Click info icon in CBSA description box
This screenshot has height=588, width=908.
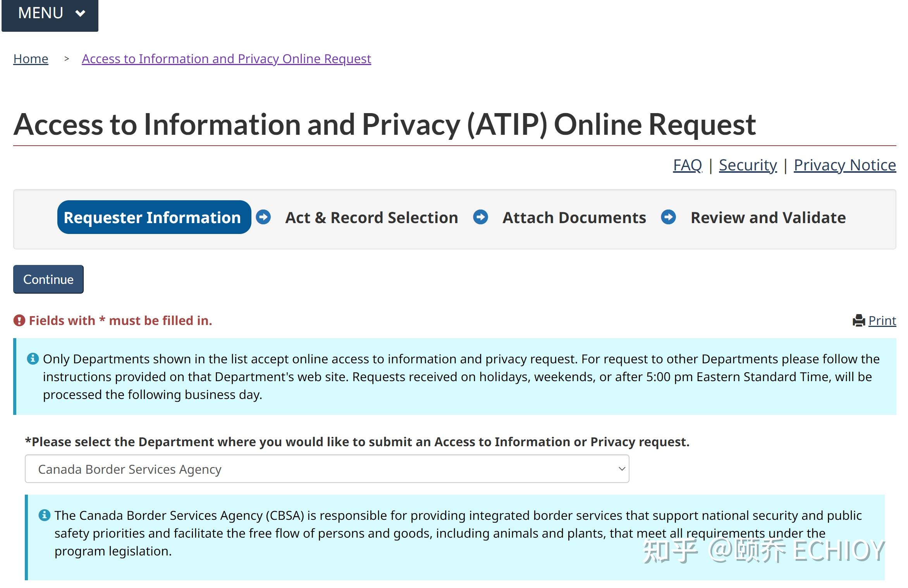(x=45, y=515)
